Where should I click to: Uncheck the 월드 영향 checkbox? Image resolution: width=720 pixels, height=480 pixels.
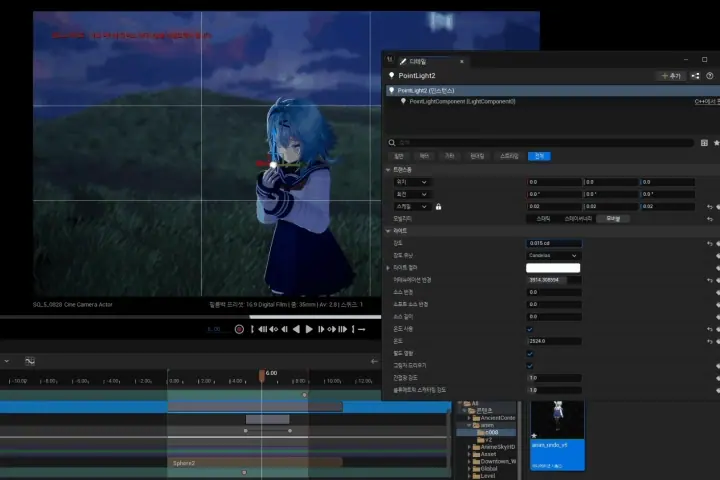[x=530, y=354]
